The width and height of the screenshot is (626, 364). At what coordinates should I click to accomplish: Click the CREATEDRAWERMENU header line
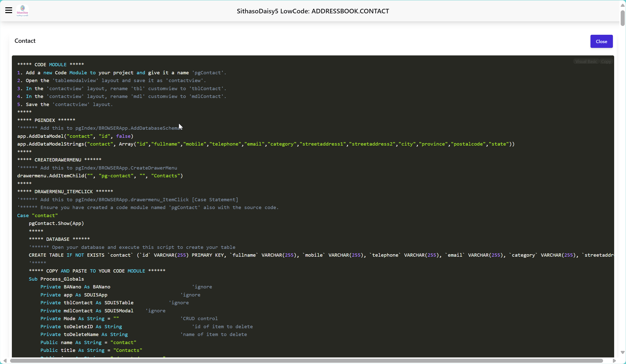pyautogui.click(x=59, y=160)
